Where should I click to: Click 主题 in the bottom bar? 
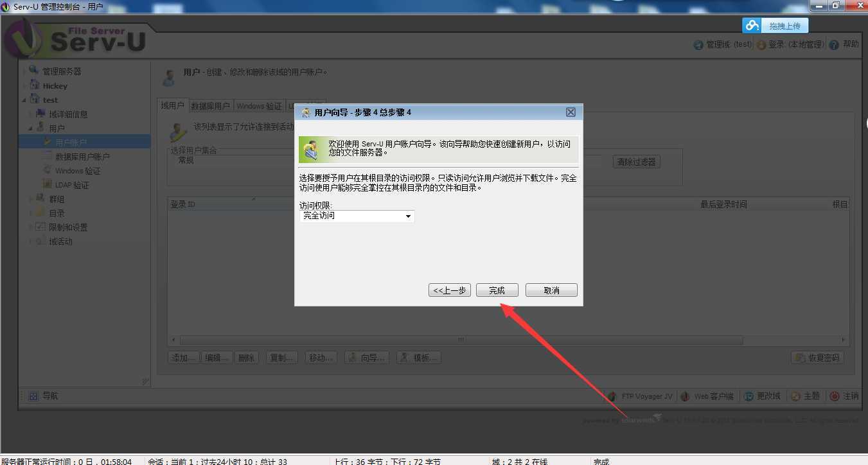tap(805, 396)
